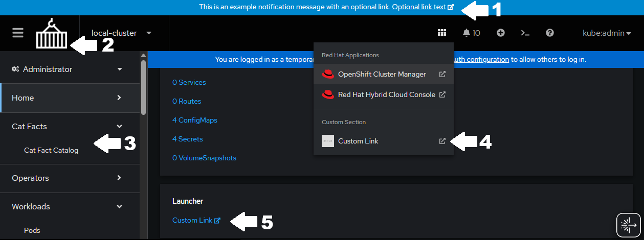Open Cat Fact Catalog nav item
This screenshot has width=644, height=240.
[51, 150]
